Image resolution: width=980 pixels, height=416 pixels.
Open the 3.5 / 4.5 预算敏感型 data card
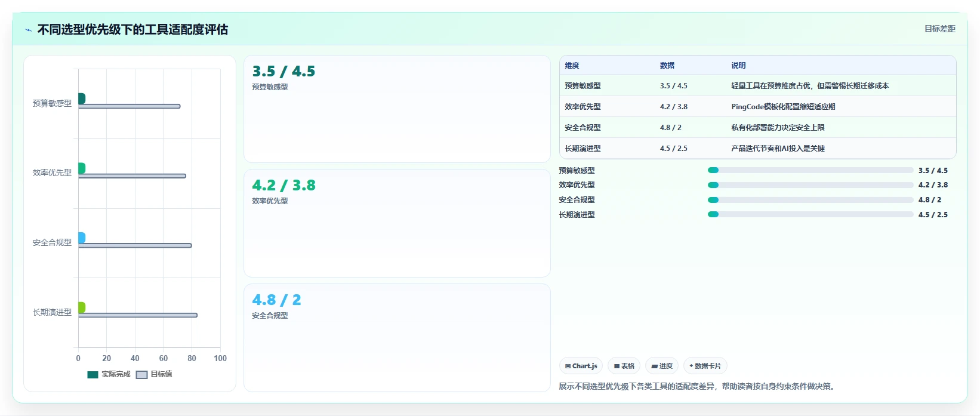[x=397, y=109]
